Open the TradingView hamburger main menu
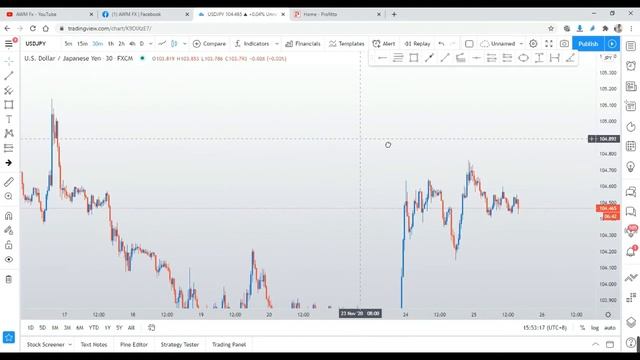 point(9,44)
